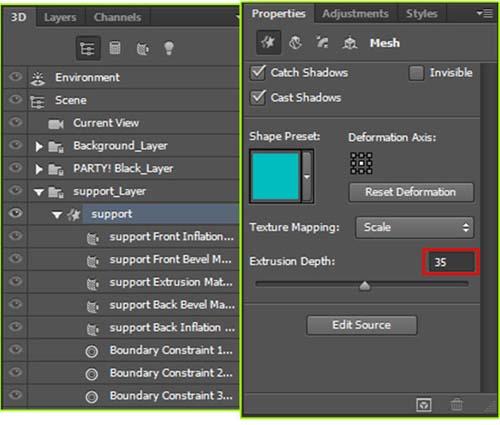Open the Deform properties icon

(295, 43)
